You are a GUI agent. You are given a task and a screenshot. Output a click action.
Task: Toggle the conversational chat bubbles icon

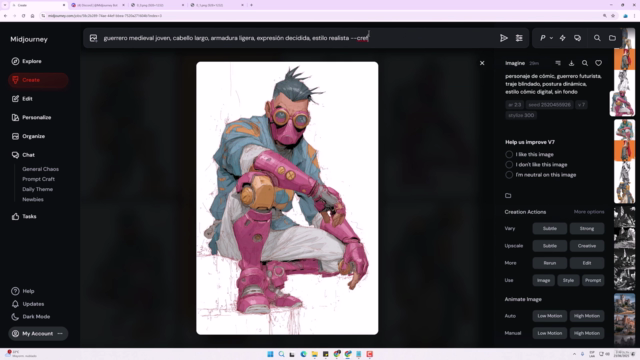point(577,38)
